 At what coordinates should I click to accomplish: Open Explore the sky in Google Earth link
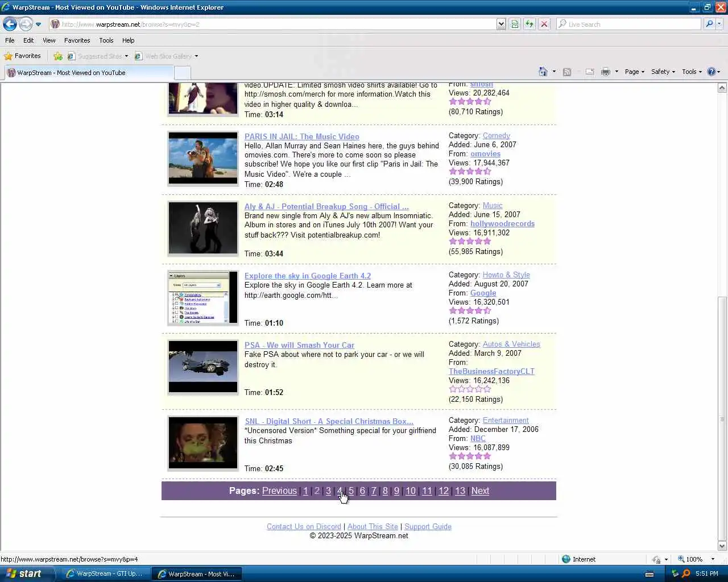308,276
